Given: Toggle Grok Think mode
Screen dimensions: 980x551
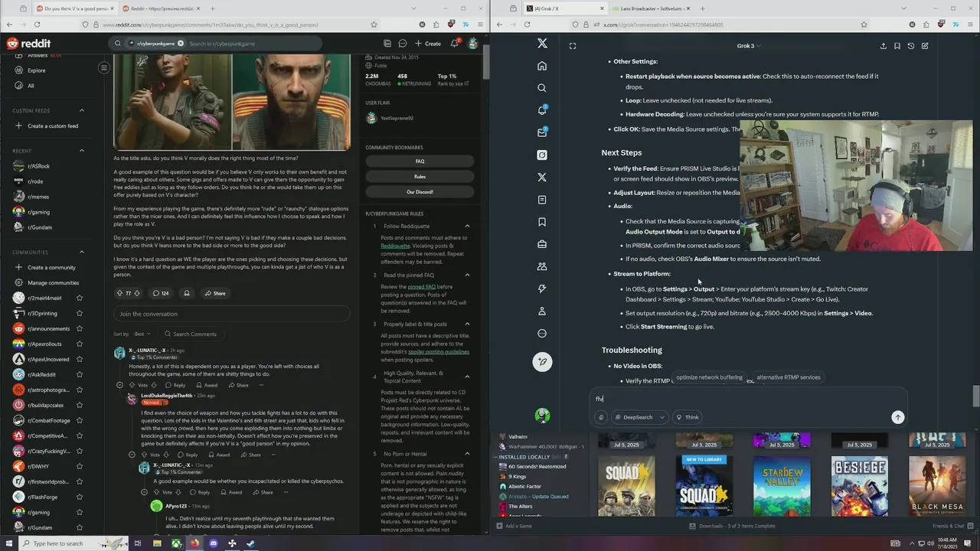Looking at the screenshot, I should pos(687,417).
